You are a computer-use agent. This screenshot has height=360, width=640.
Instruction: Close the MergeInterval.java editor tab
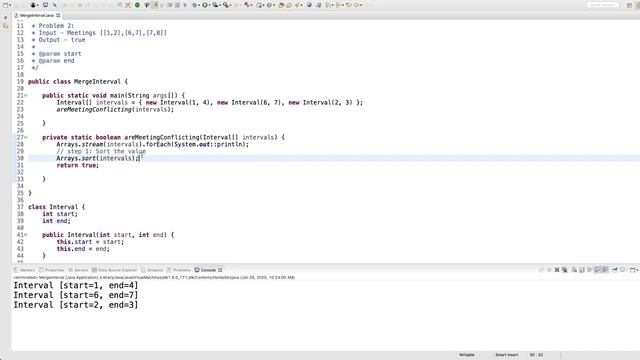point(58,15)
